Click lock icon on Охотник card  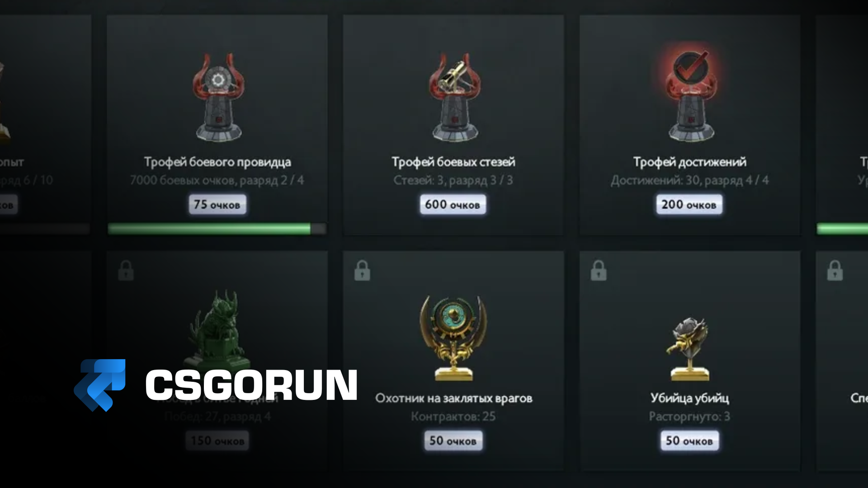point(362,270)
